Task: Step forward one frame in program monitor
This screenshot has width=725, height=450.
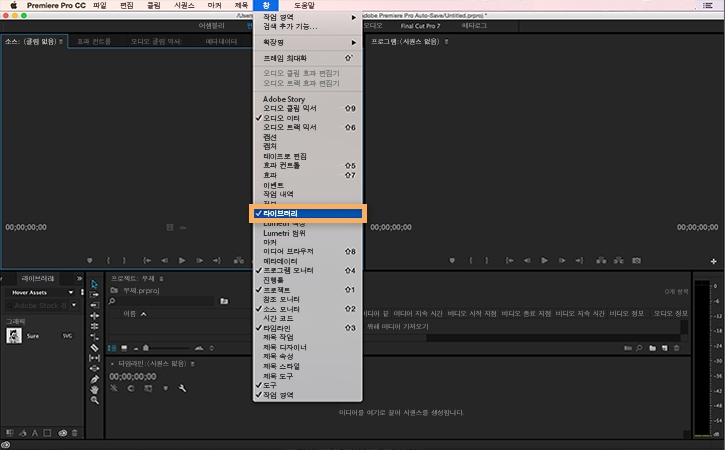Action: coord(562,260)
